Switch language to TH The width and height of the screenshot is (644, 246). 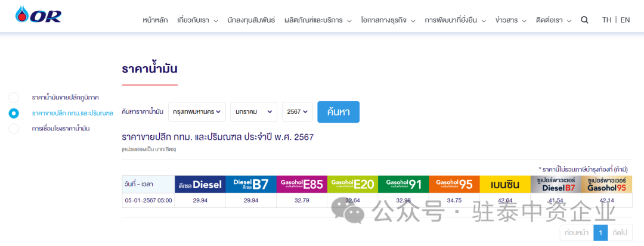click(606, 20)
